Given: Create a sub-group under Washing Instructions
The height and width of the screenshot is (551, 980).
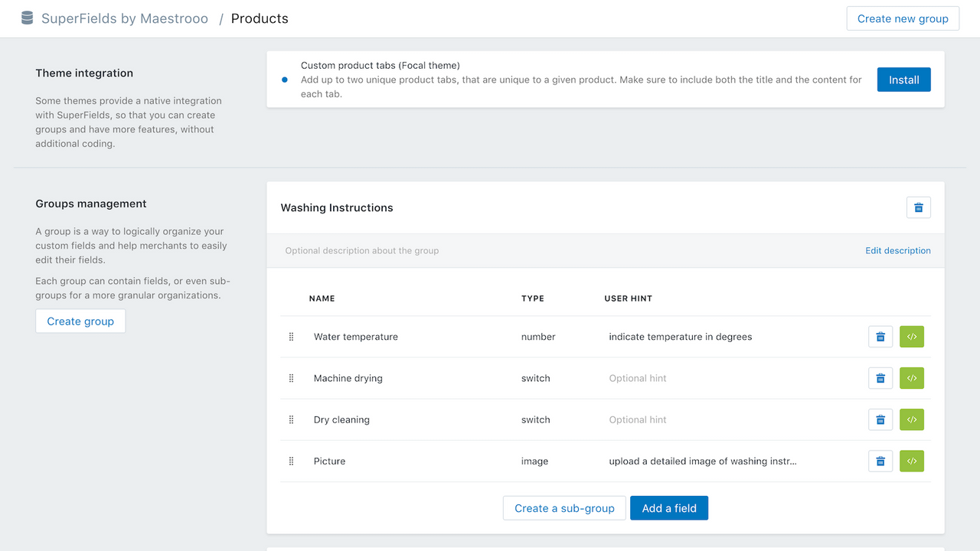Looking at the screenshot, I should pyautogui.click(x=564, y=507).
